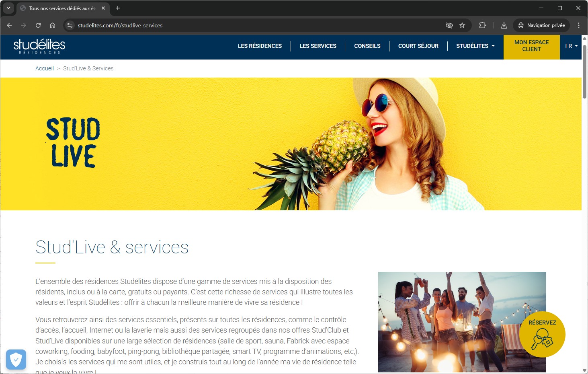
Task: Open the tab search chevron
Action: click(x=8, y=8)
